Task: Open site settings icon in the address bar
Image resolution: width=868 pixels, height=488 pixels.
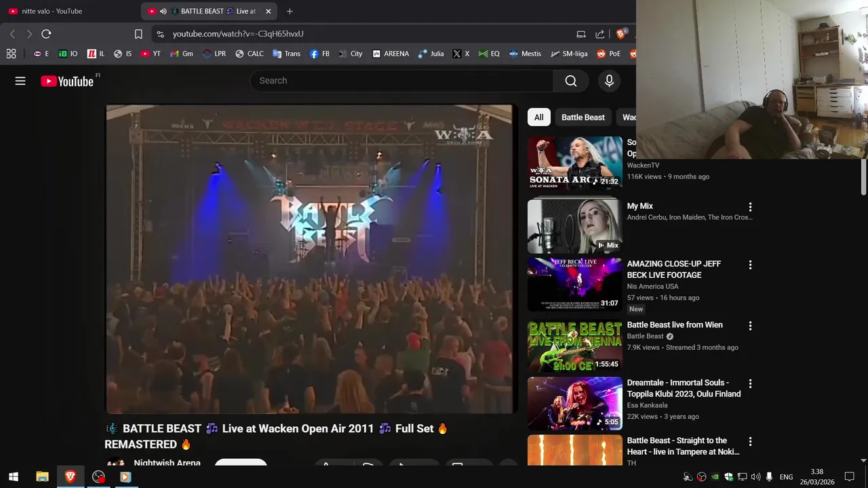Action: click(x=160, y=34)
